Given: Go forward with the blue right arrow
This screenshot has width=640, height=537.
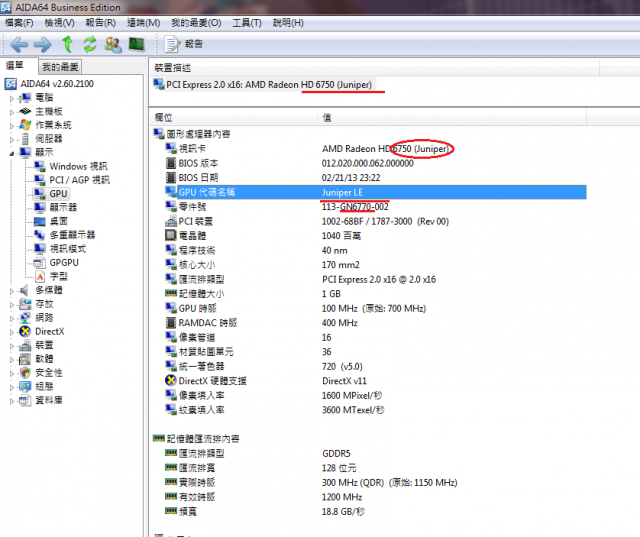Looking at the screenshot, I should pyautogui.click(x=42, y=44).
